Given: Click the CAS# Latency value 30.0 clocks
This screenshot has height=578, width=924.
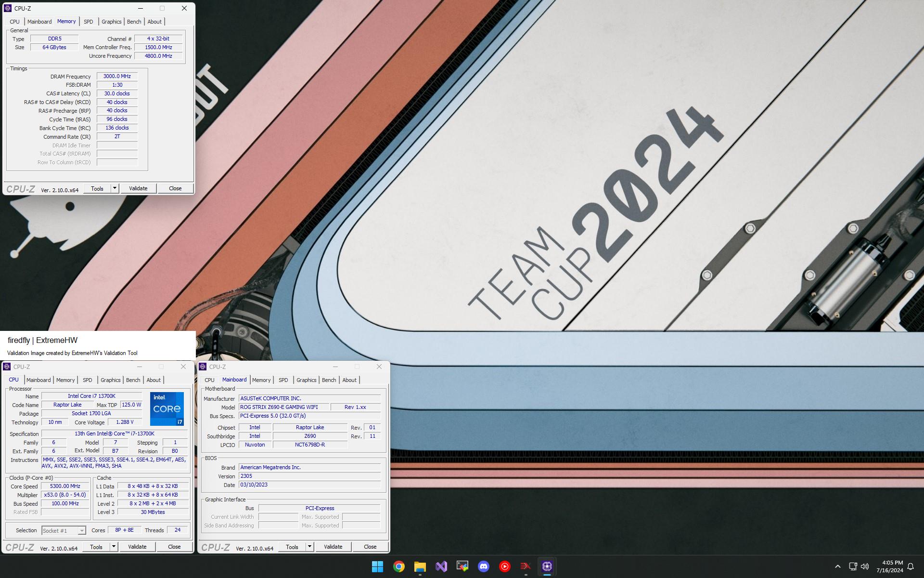Looking at the screenshot, I should pos(117,93).
